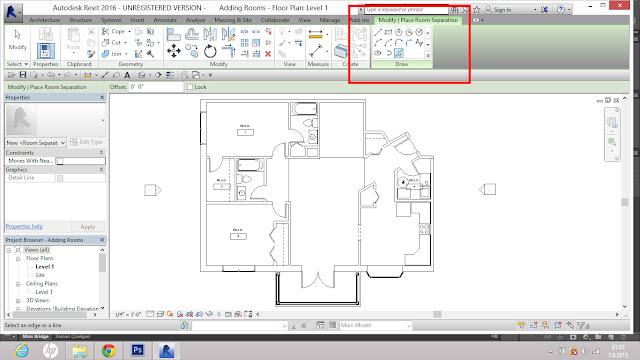Expand the Draw gallery more arrow
The width and height of the screenshot is (640, 360).
(x=428, y=55)
